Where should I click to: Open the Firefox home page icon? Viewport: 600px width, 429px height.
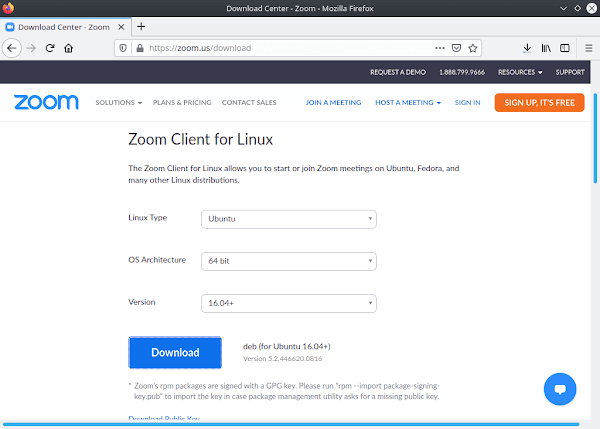[68, 48]
